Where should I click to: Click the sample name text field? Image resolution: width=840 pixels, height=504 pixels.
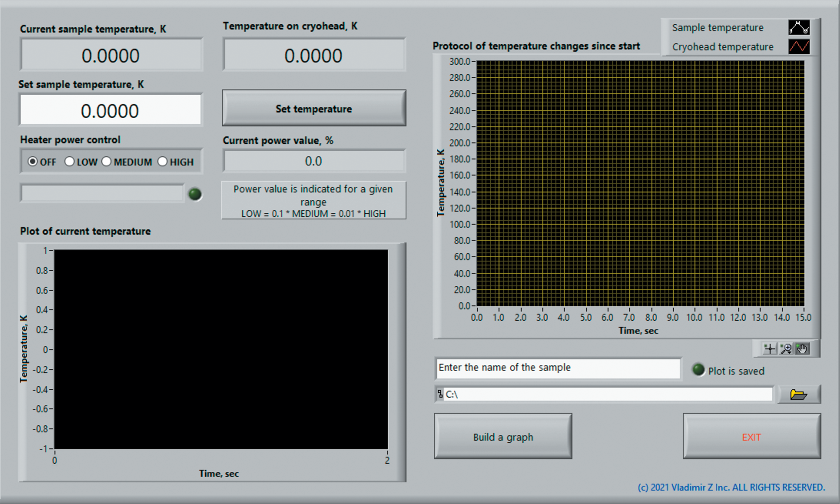click(x=557, y=368)
